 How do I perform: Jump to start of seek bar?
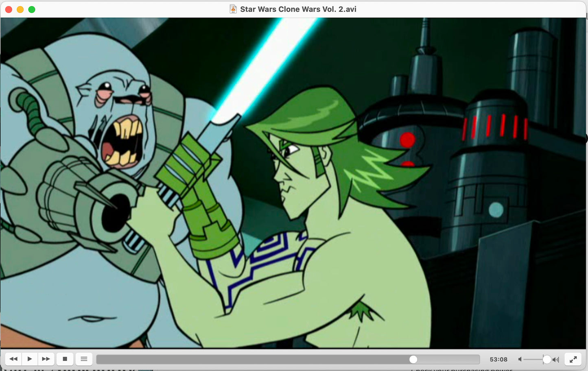(98, 359)
